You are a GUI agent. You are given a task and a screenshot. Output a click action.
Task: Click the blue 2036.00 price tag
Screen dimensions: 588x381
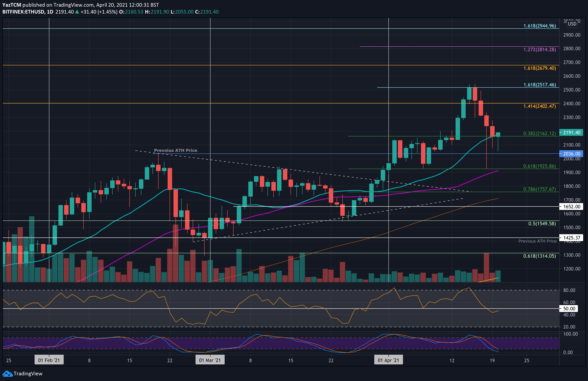571,154
